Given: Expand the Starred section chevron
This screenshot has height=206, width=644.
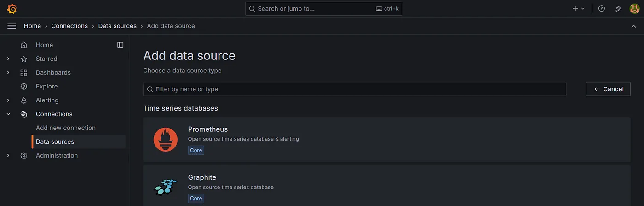Looking at the screenshot, I should pyautogui.click(x=8, y=59).
